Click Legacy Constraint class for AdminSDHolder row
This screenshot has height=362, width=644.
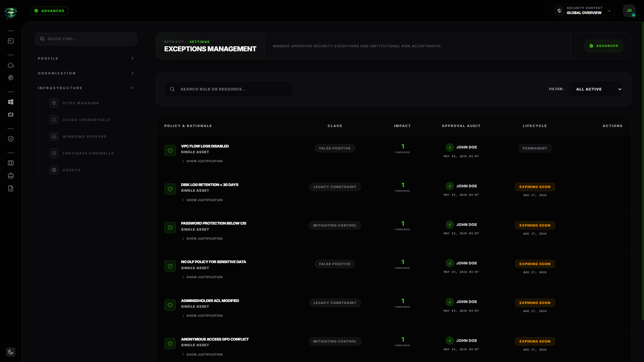coord(335,303)
